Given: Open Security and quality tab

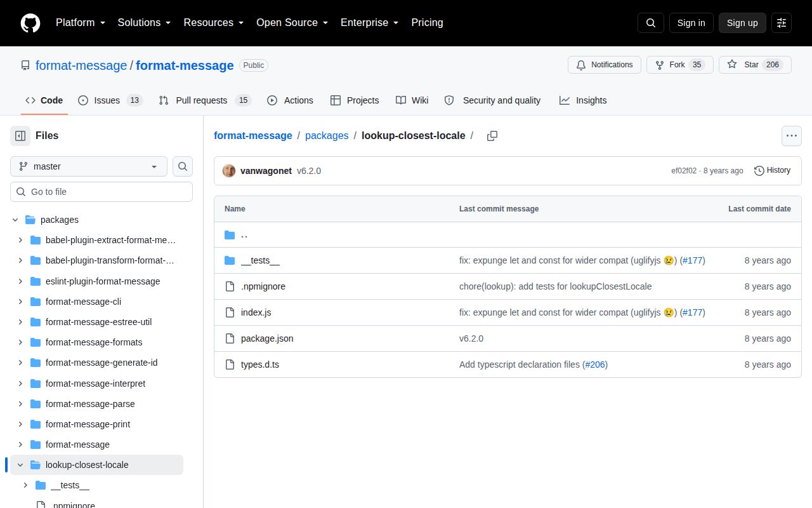Looking at the screenshot, I should pos(492,100).
